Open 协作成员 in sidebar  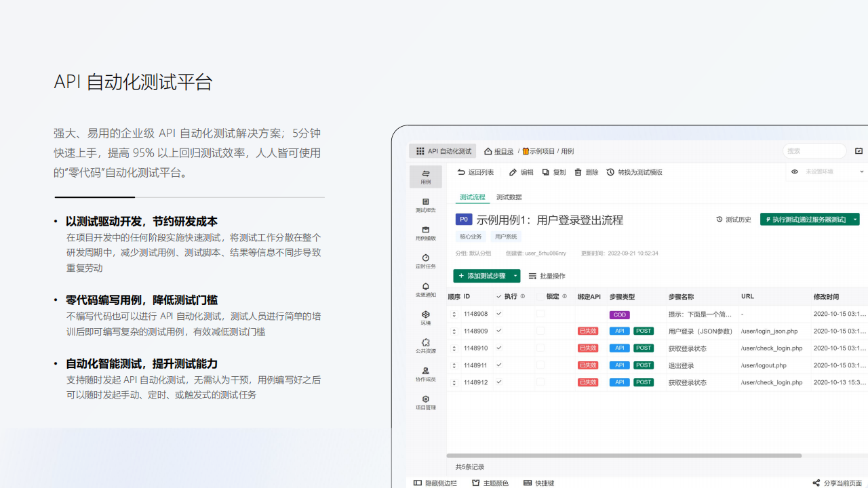coord(425,374)
